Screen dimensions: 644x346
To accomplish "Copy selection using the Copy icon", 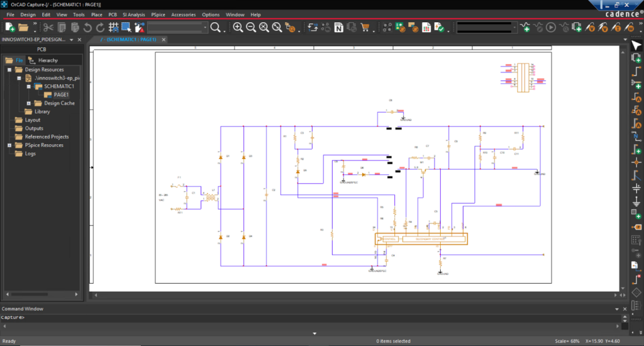I will click(62, 28).
